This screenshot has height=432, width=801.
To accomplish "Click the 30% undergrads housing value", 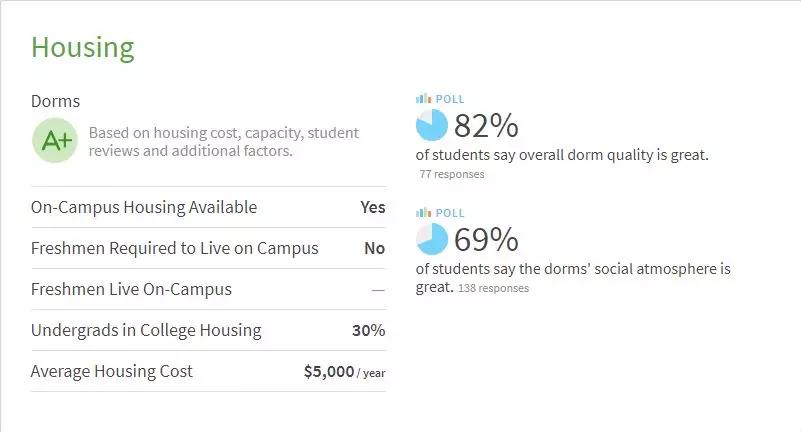I will point(368,330).
